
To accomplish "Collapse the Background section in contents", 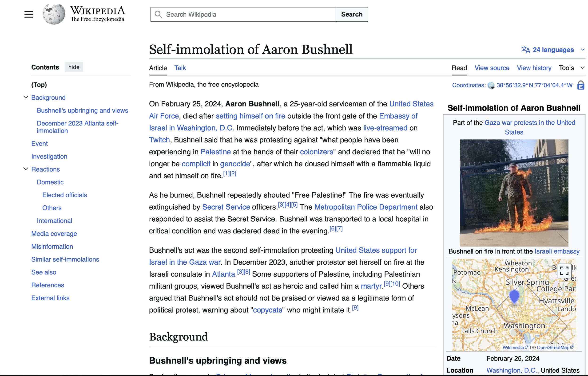I will point(26,97).
